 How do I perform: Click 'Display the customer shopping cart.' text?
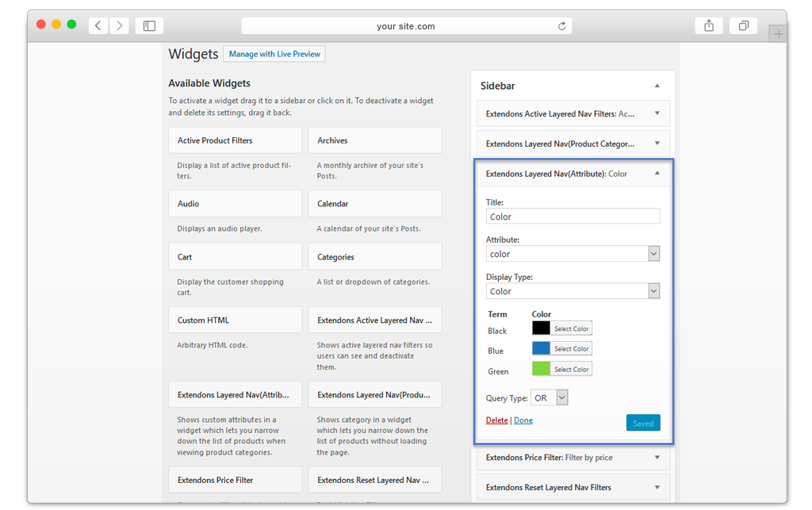coord(231,287)
